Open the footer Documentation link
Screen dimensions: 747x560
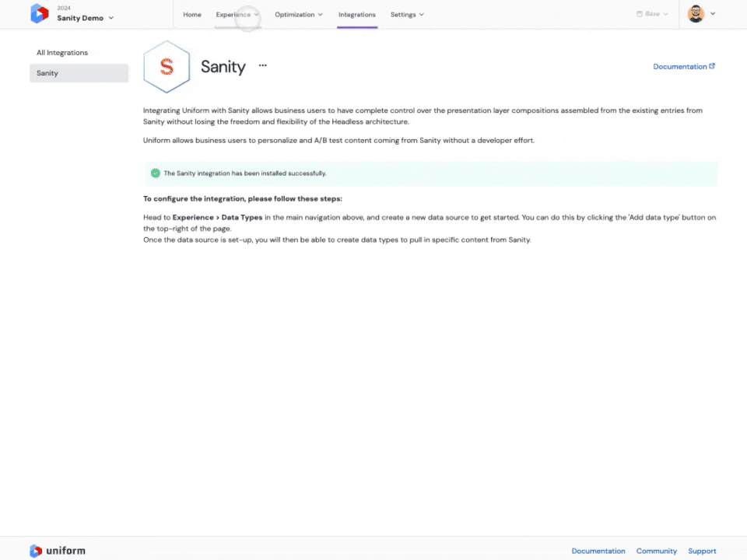click(598, 551)
